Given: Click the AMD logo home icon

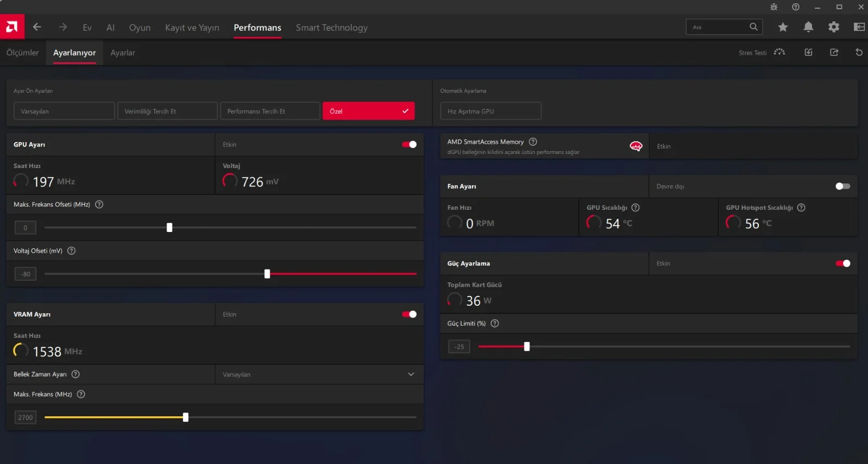Looking at the screenshot, I should (12, 27).
